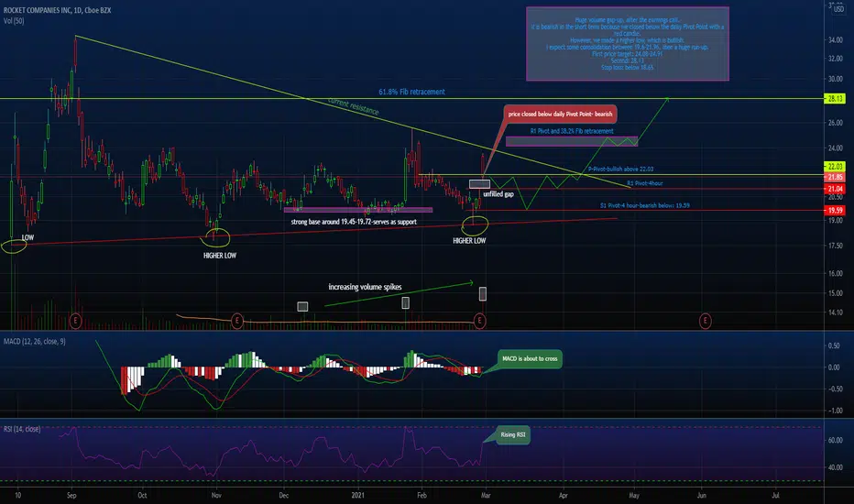Image resolution: width=854 pixels, height=504 pixels.
Task: Click the 24.00 value on price axis
Action: (x=836, y=148)
